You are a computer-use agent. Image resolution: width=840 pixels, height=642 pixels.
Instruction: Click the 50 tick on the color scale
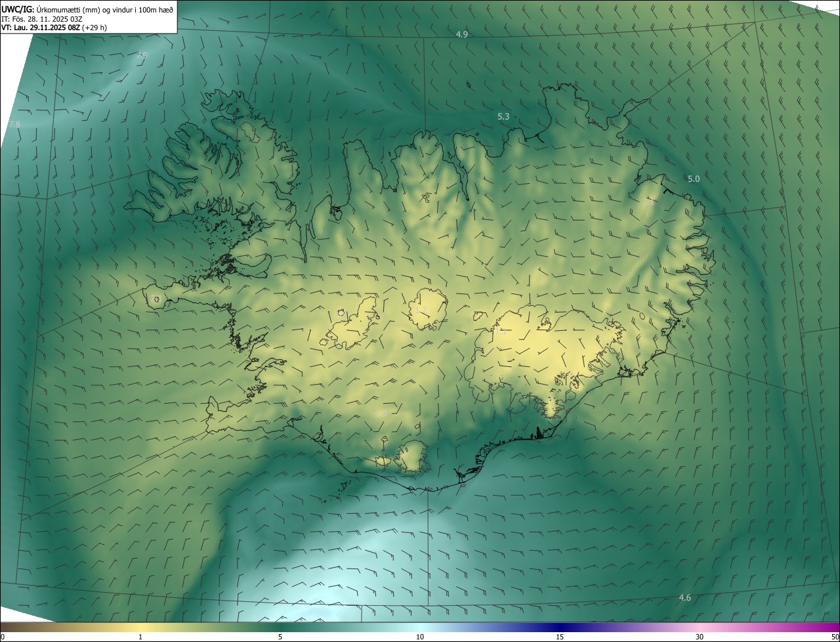(835, 637)
